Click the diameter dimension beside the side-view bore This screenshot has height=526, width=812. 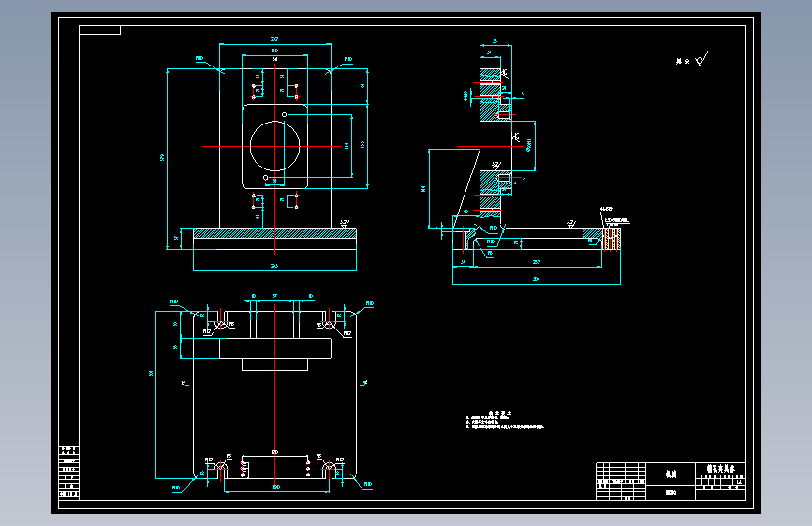(529, 145)
